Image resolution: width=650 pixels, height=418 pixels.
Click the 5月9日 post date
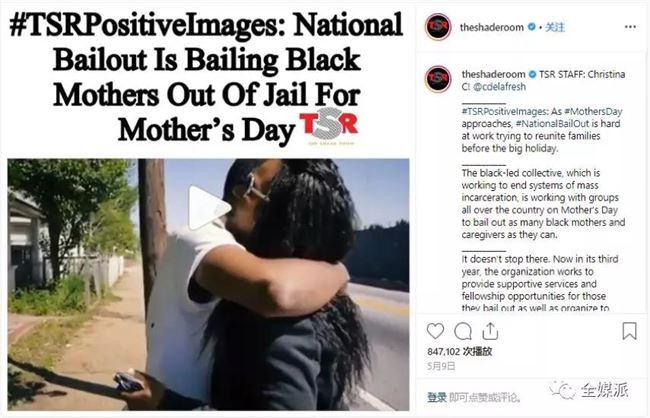pyautogui.click(x=441, y=366)
